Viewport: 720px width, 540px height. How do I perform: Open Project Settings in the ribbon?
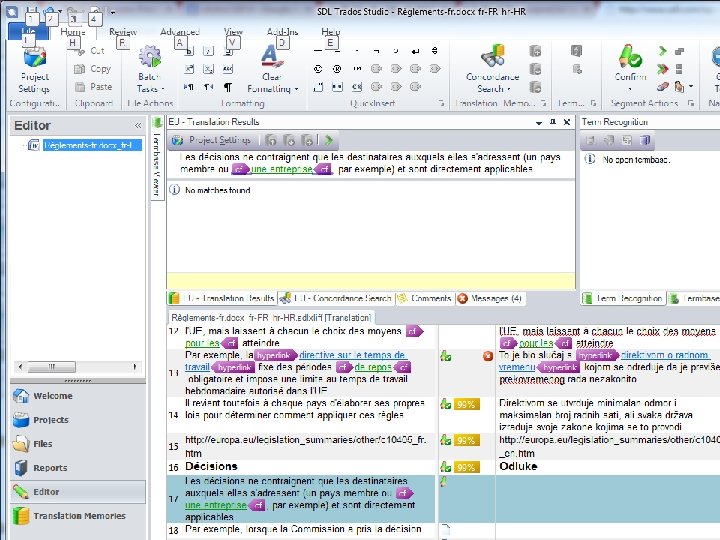[x=34, y=70]
